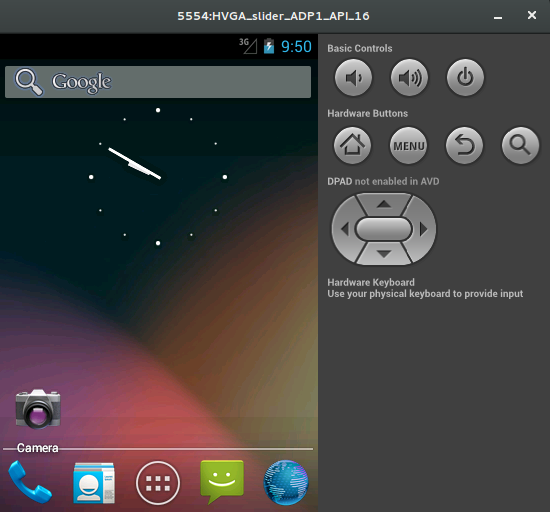Screen dimensions: 550x512
Task: Click the 9:50 status bar clock
Action: click(296, 47)
